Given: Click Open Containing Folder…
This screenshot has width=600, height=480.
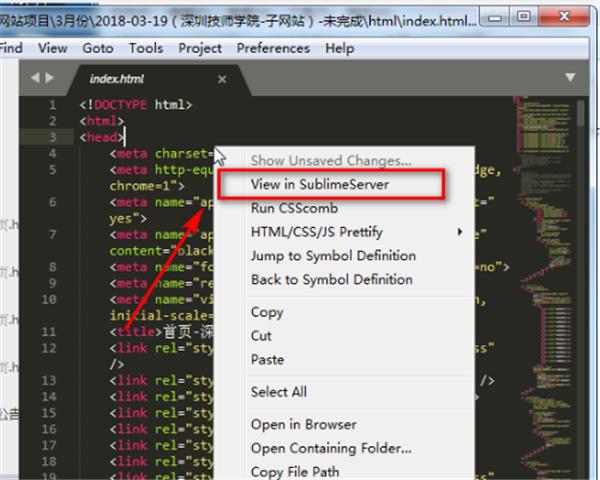Looking at the screenshot, I should (x=331, y=448).
